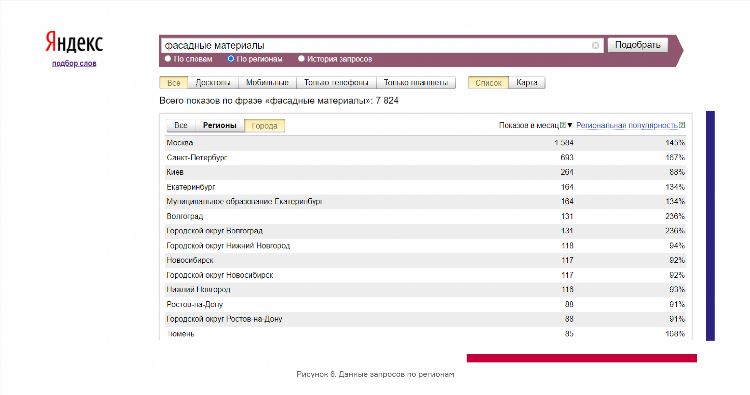Click the Нижний Новгород row name
This screenshot has width=750, height=395.
click(199, 289)
